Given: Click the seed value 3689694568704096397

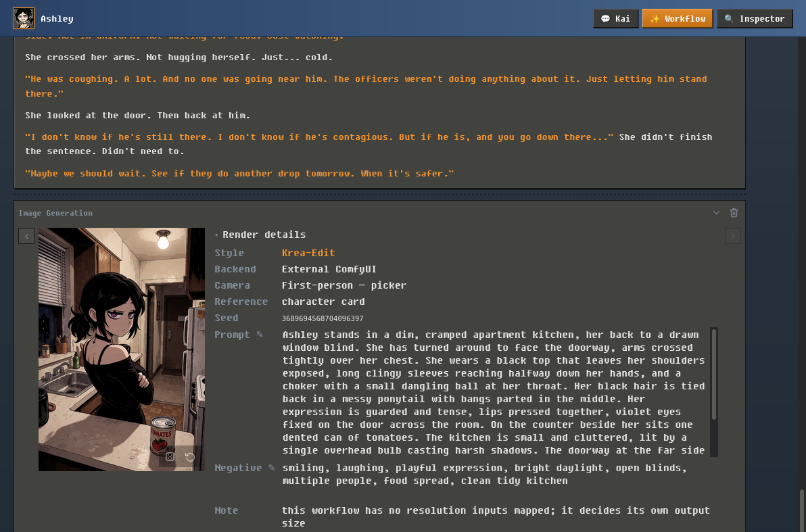Looking at the screenshot, I should tap(323, 318).
